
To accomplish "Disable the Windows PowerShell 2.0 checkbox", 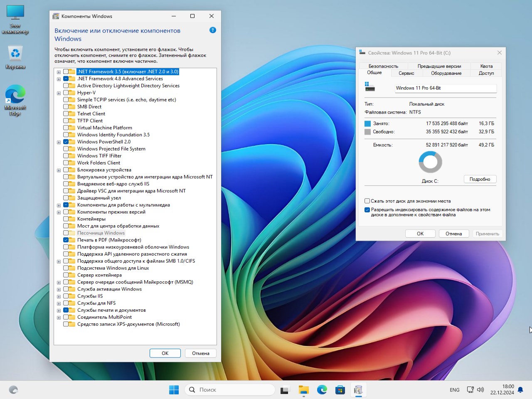I will [66, 141].
